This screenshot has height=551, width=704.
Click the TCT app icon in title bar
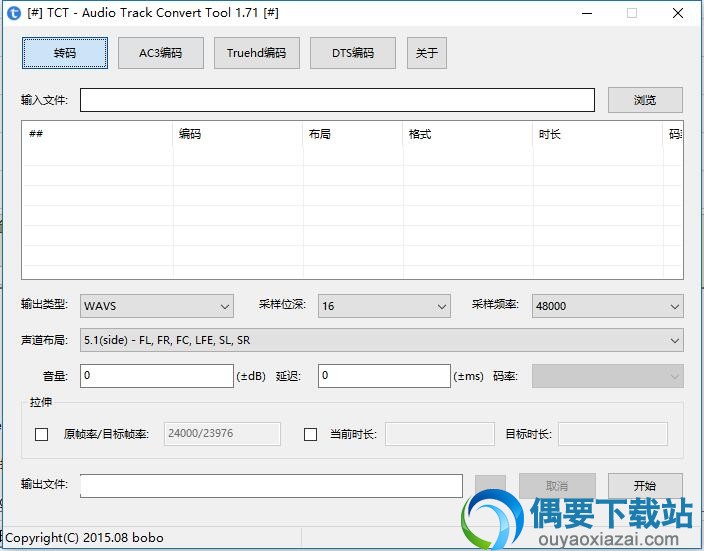point(14,13)
